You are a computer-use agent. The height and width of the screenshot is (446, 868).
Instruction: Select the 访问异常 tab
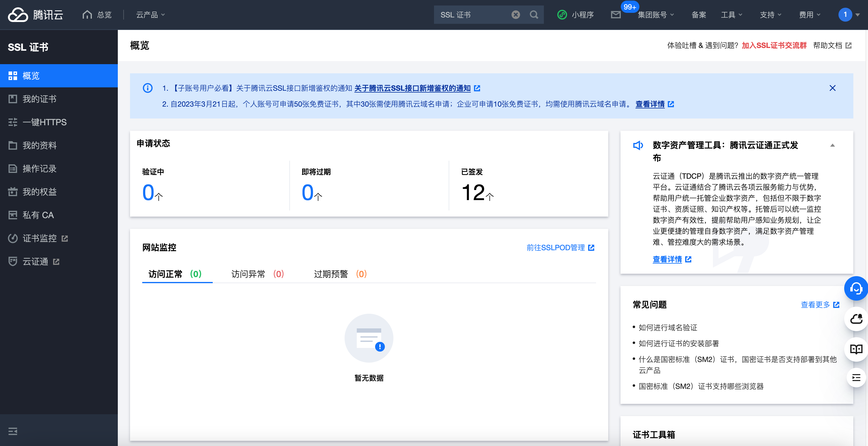click(258, 274)
